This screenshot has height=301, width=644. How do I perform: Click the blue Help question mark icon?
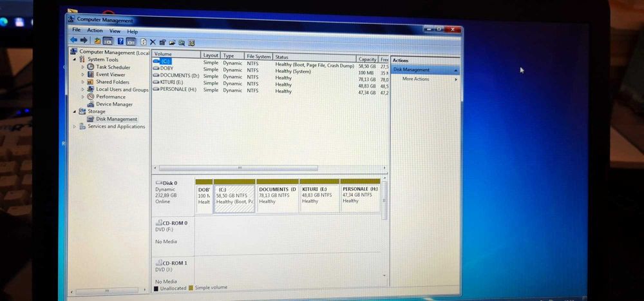coord(120,41)
